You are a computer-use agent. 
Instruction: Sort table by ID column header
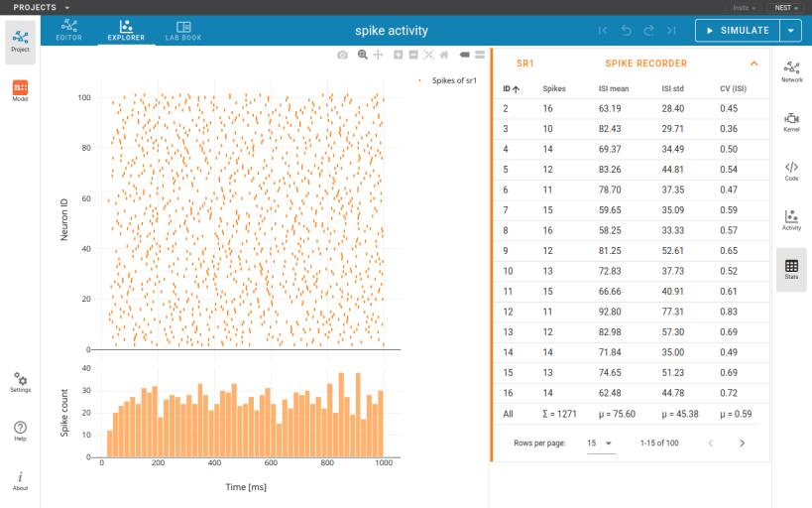(x=511, y=88)
